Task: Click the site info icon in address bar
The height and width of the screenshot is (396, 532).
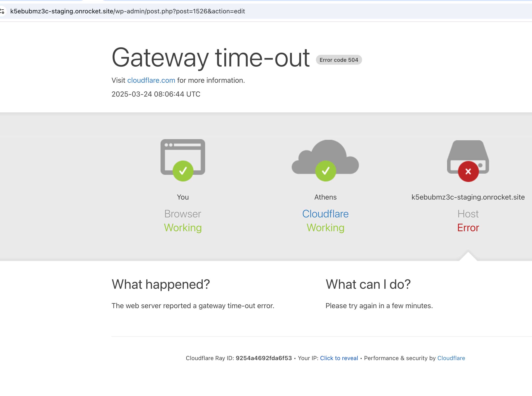Action: (x=2, y=11)
